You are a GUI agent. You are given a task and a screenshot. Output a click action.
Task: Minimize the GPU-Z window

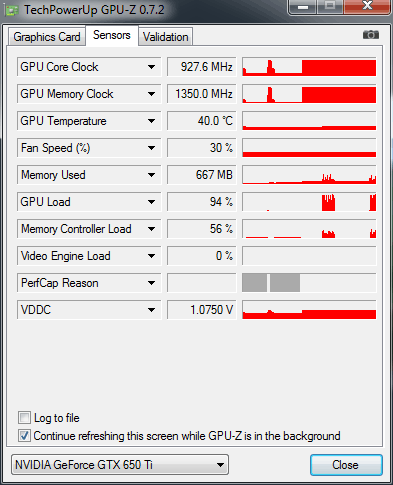pos(303,7)
